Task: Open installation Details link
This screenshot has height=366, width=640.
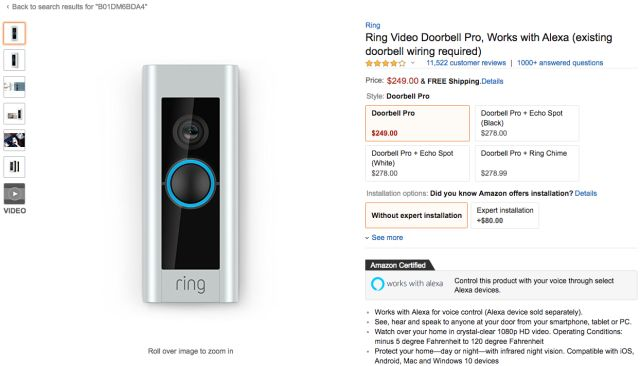Action: 586,193
